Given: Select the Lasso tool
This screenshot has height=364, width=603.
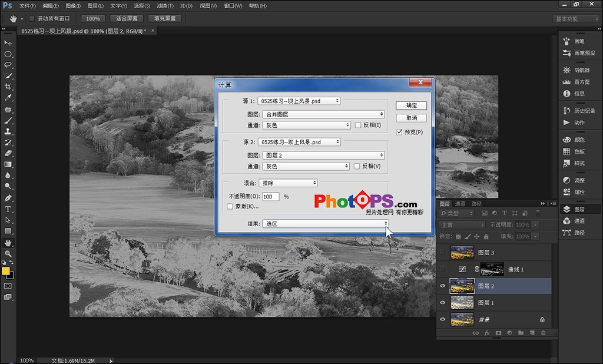Looking at the screenshot, I should pos(8,65).
